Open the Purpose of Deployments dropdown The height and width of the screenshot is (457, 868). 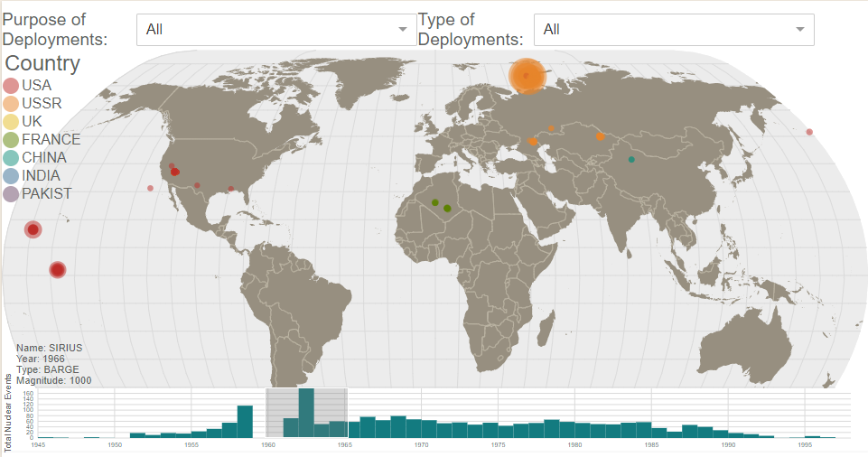click(x=276, y=29)
